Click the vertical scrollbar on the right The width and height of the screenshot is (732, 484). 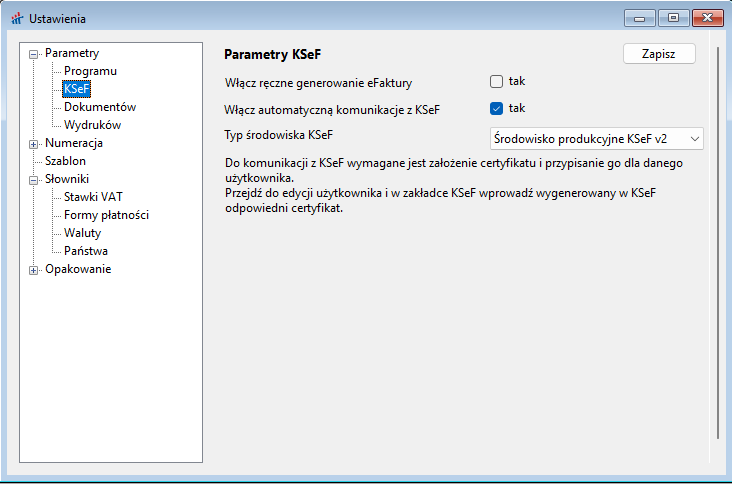pyautogui.click(x=718, y=240)
